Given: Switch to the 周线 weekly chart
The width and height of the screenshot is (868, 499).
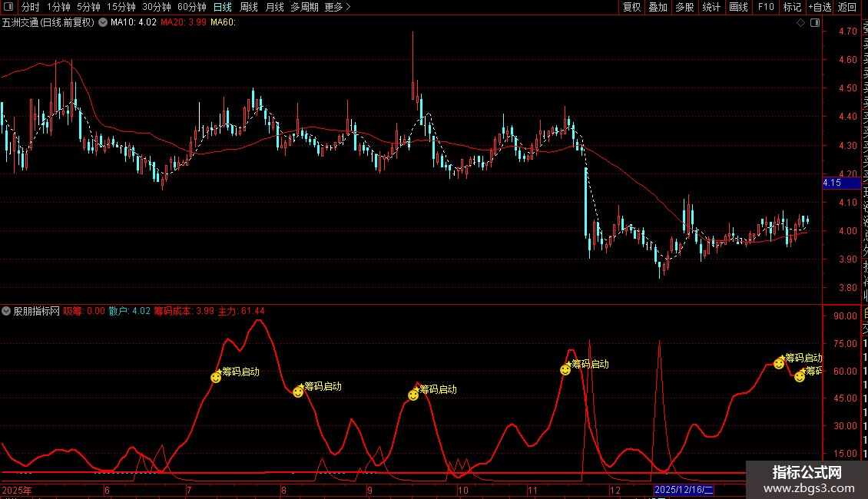Looking at the screenshot, I should pos(249,7).
